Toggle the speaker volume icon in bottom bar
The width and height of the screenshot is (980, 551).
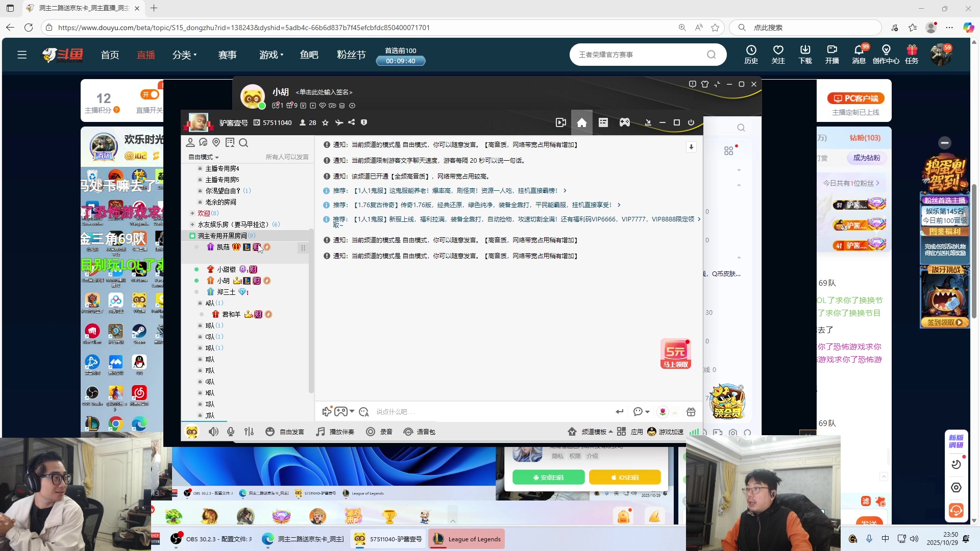(213, 432)
